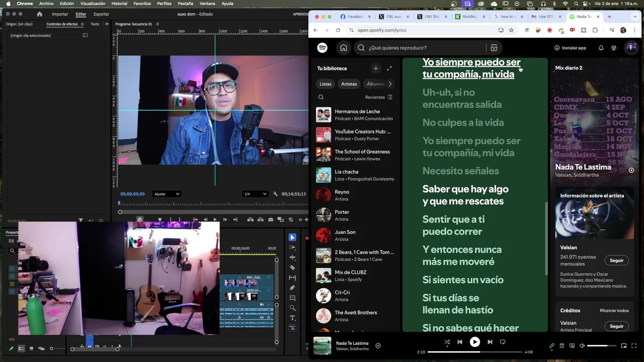Image resolution: width=644 pixels, height=362 pixels.
Task: Toggle Spotify repeat mode
Action: point(502,342)
